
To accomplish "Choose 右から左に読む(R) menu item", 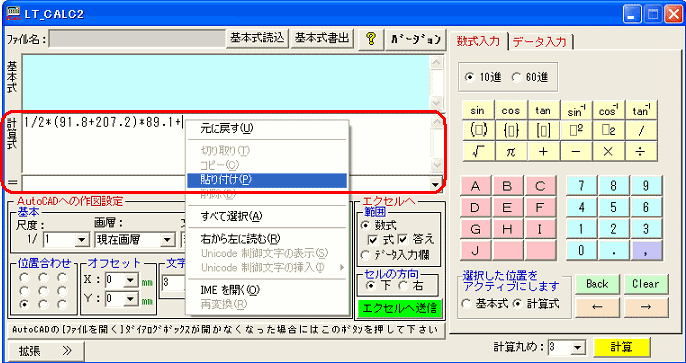I will (267, 239).
